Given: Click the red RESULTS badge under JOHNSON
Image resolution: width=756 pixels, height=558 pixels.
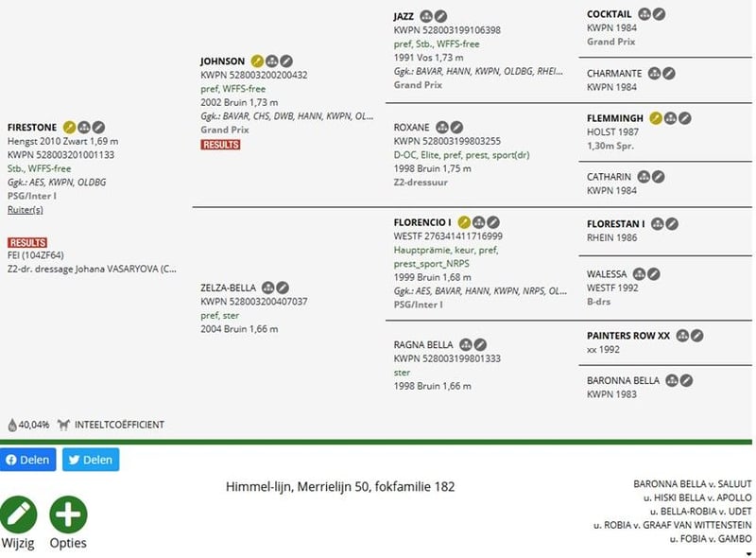Looking at the screenshot, I should coord(220,145).
